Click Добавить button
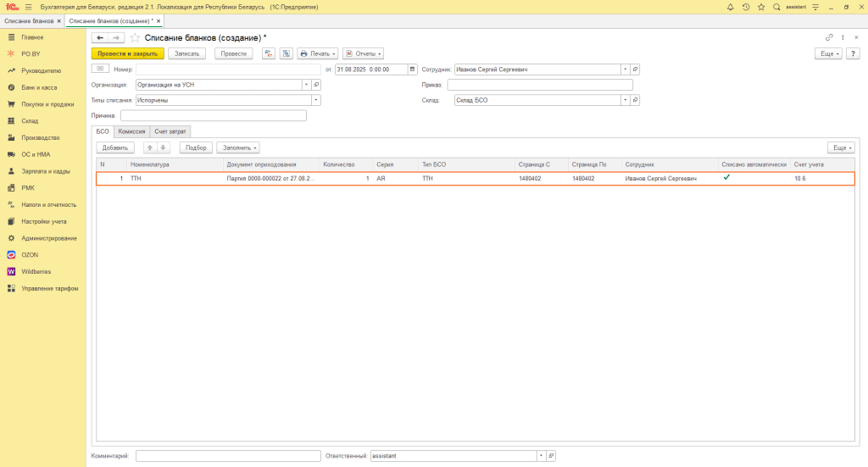This screenshot has height=467, width=868. (x=115, y=147)
